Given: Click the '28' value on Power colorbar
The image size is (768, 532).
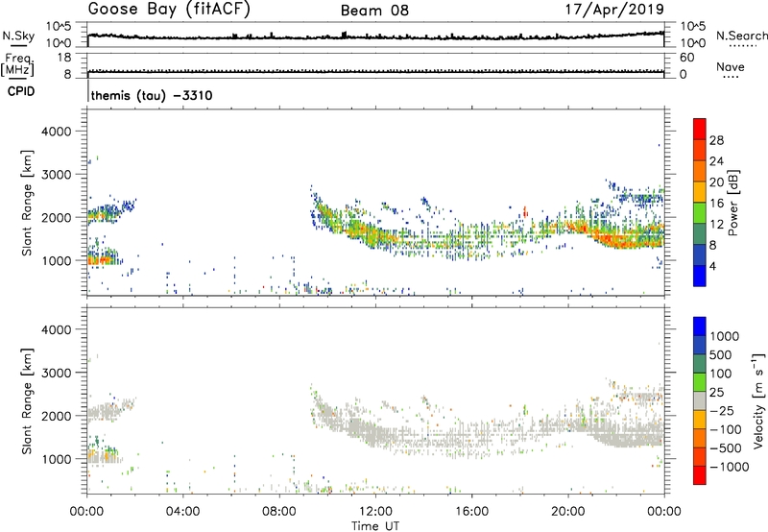Looking at the screenshot, I should (x=716, y=140).
